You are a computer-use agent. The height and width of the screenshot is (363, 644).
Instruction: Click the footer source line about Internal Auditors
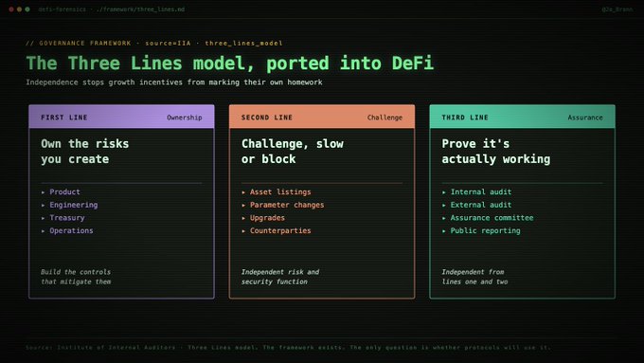pyautogui.click(x=288, y=348)
